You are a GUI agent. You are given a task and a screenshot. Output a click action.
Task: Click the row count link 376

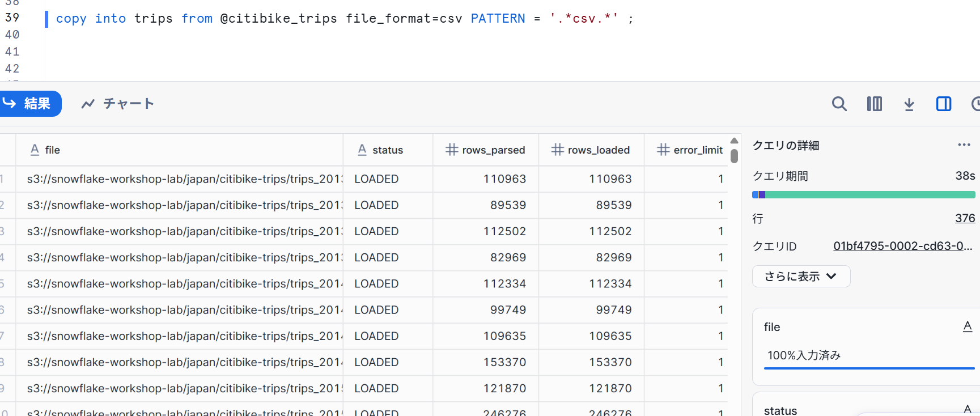tap(965, 218)
